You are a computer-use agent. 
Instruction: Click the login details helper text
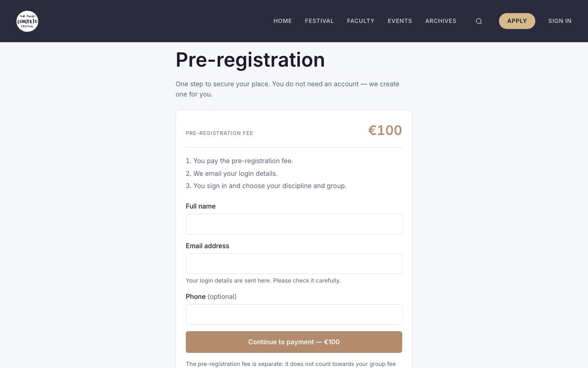pyautogui.click(x=263, y=280)
